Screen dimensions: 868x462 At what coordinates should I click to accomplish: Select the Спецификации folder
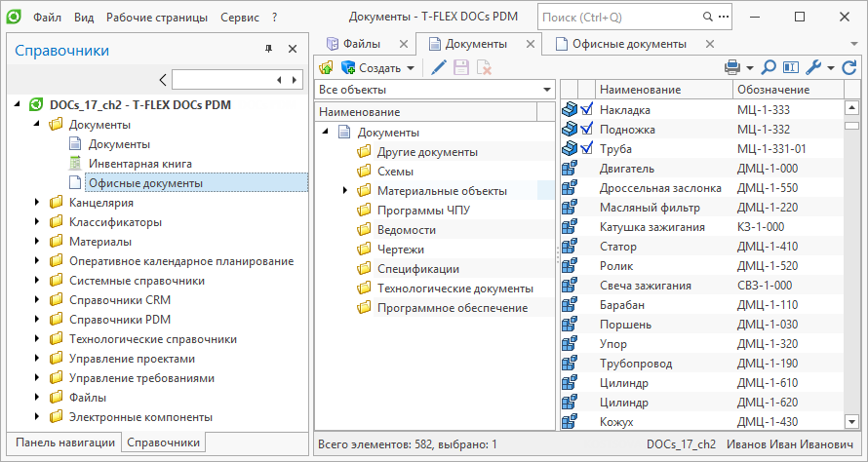[418, 269]
